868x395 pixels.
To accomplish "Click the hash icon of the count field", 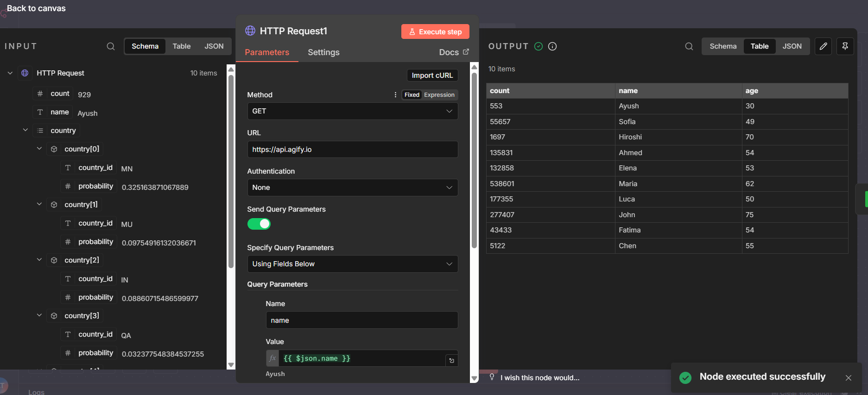I will [40, 94].
